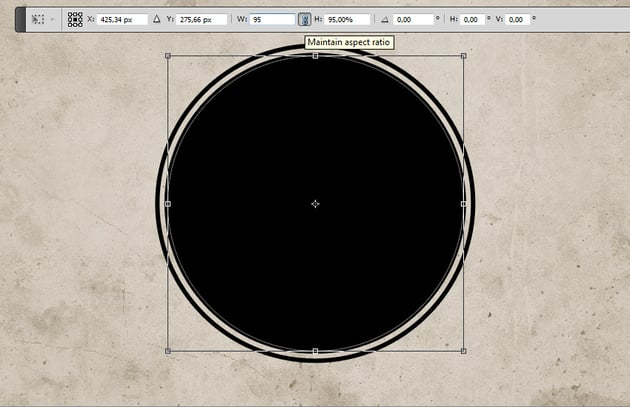The height and width of the screenshot is (407, 630).
Task: Click the Maintain aspect ratio tooltip text
Action: (x=349, y=42)
